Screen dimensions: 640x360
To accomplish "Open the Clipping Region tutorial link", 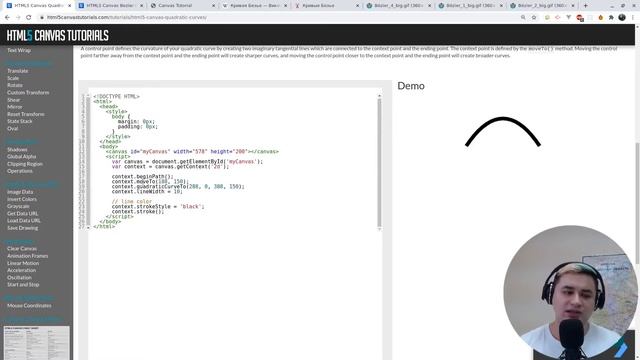I will tap(25, 164).
